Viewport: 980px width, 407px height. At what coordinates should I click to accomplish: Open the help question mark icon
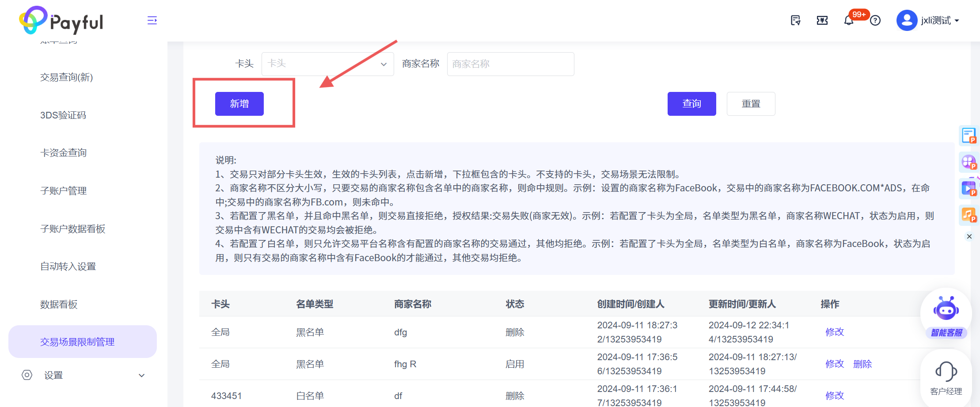tap(875, 20)
